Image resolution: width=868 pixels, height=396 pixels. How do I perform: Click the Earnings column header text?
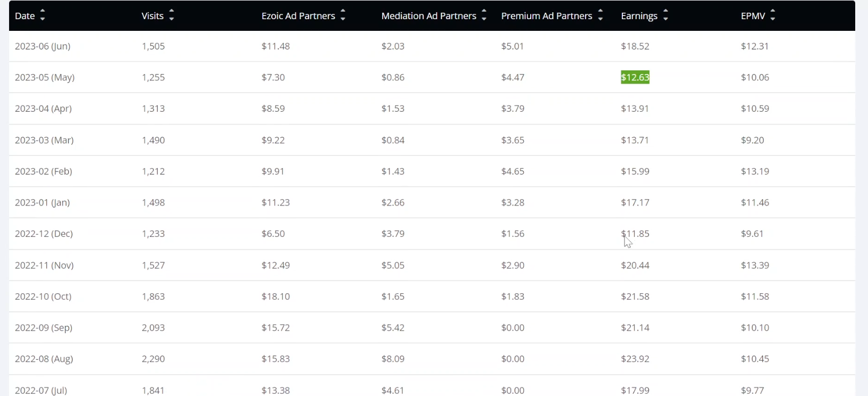(639, 16)
